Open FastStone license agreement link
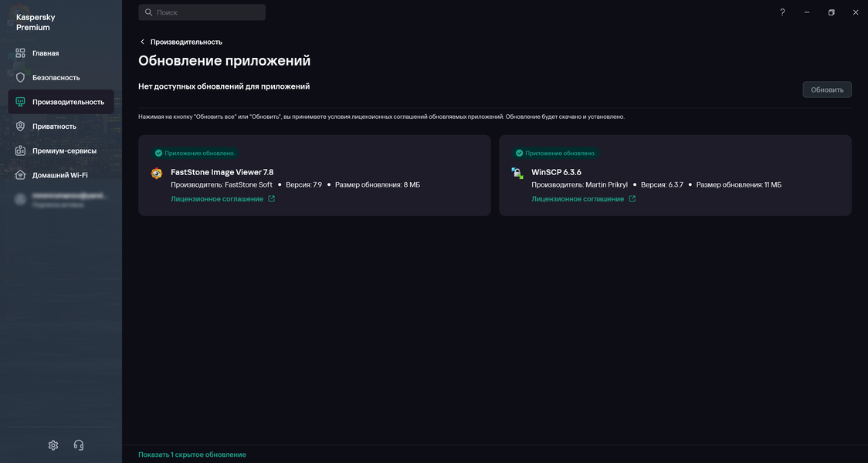 [217, 199]
